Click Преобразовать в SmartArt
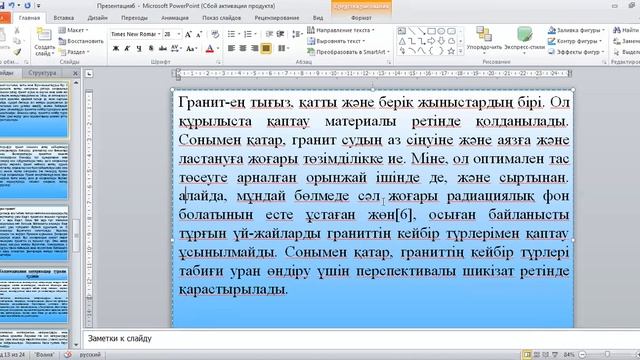The image size is (640, 360). 349,52
